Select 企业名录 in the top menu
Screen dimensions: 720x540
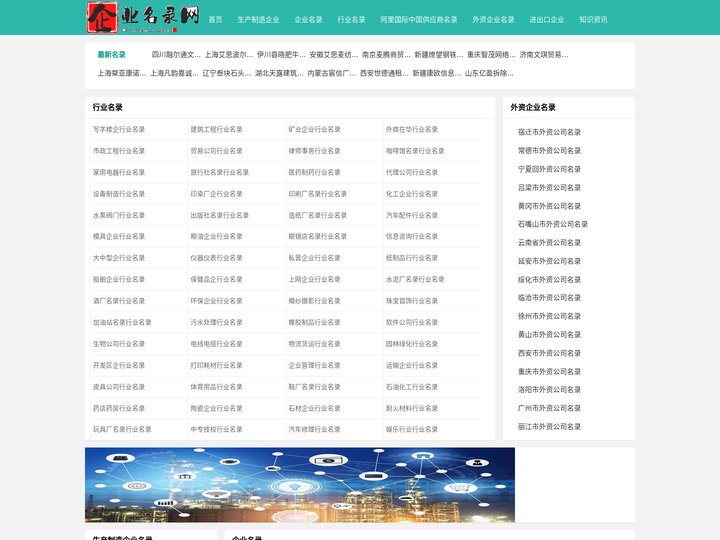[308, 20]
